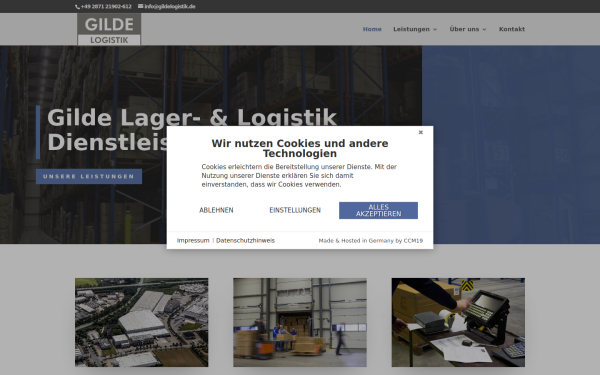Email info@gildelogistik.de
The height and width of the screenshot is (375, 600).
pyautogui.click(x=170, y=7)
